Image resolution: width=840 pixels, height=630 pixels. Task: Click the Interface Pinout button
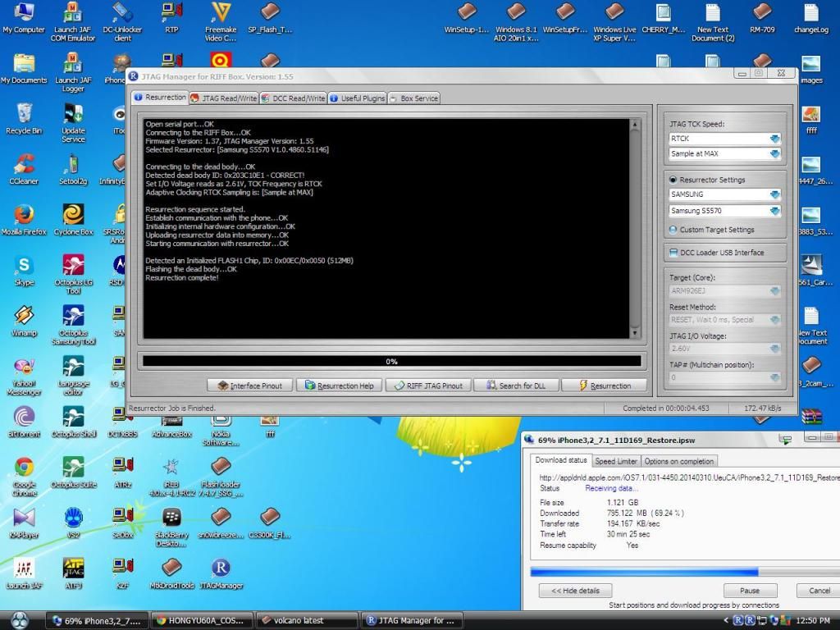[250, 386]
